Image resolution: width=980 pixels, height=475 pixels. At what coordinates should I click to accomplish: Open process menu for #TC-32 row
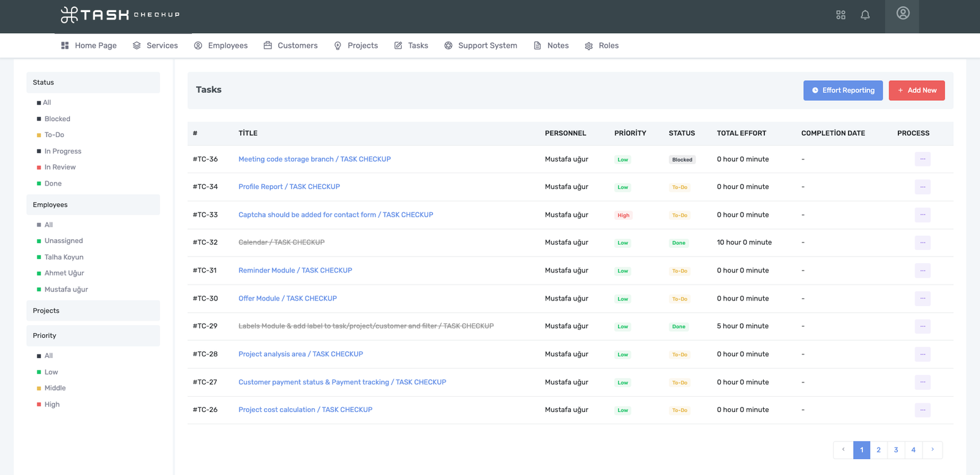tap(922, 242)
